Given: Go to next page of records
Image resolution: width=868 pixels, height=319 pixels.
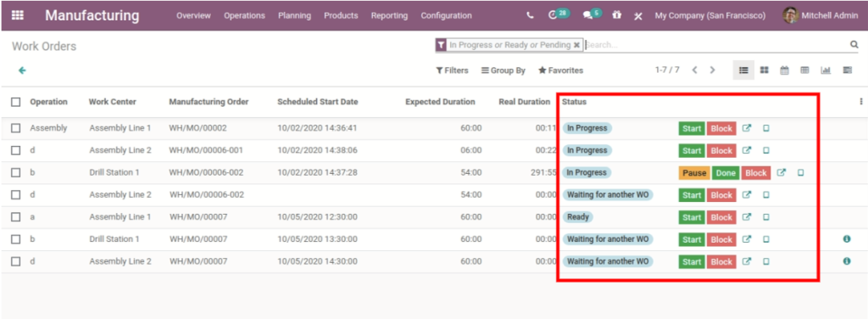Looking at the screenshot, I should click(712, 70).
